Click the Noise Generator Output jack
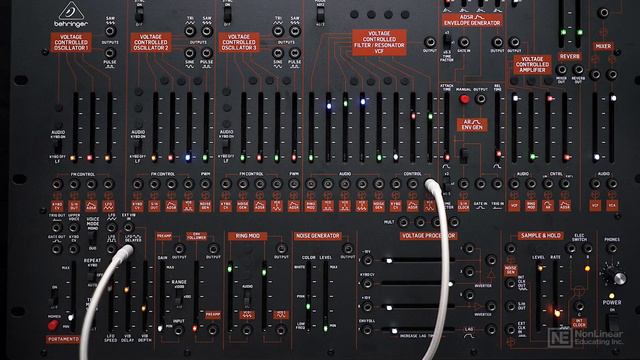 [347, 248]
